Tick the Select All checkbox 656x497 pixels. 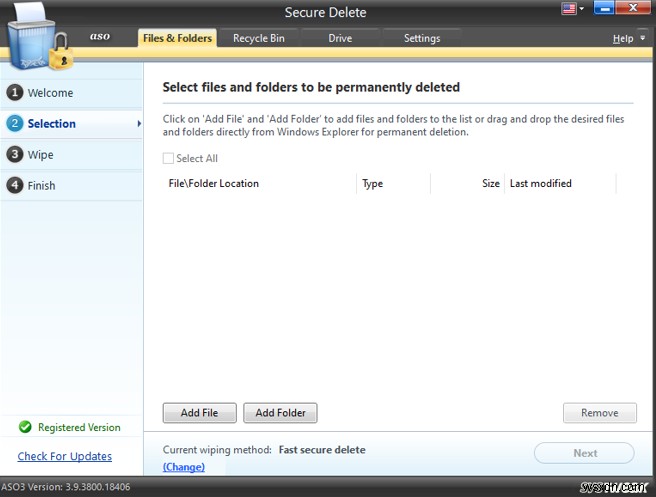click(168, 158)
